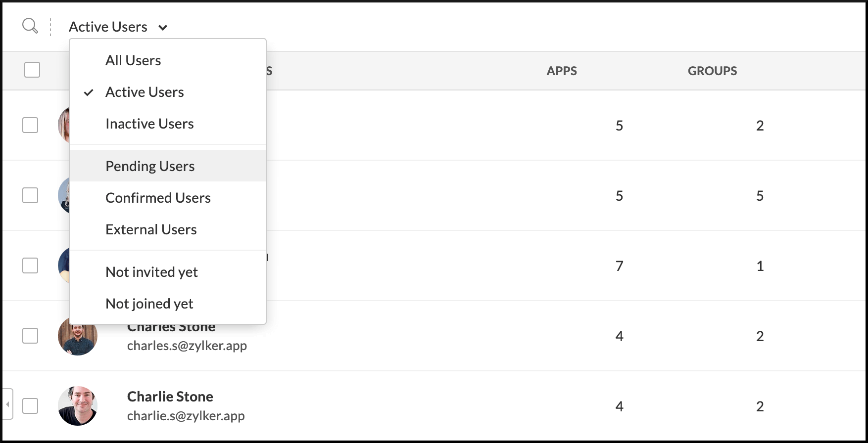This screenshot has width=868, height=443.
Task: Pick Confirmed Users filter option
Action: click(x=158, y=198)
